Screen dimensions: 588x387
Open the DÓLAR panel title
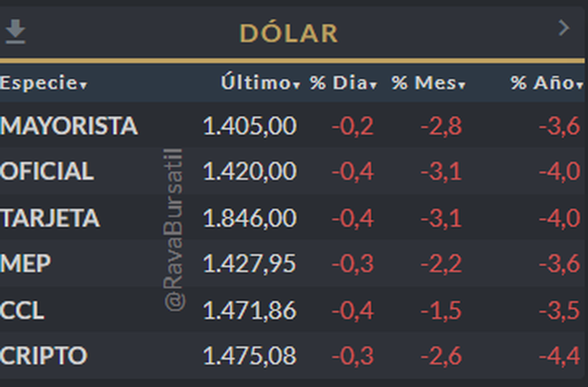pos(289,33)
